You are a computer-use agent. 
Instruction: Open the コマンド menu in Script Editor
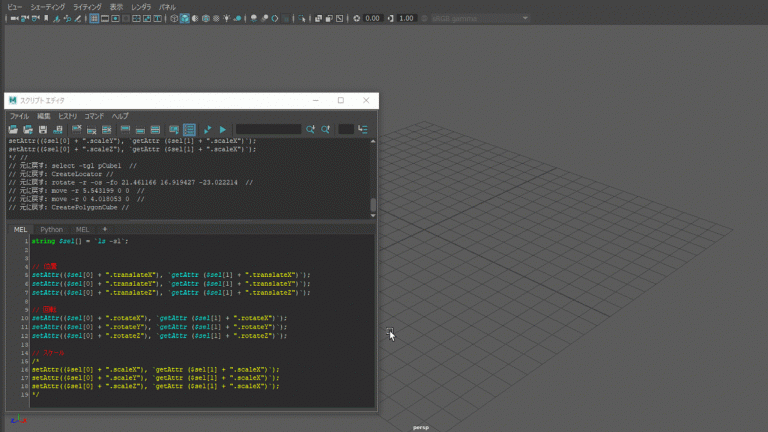click(x=94, y=116)
